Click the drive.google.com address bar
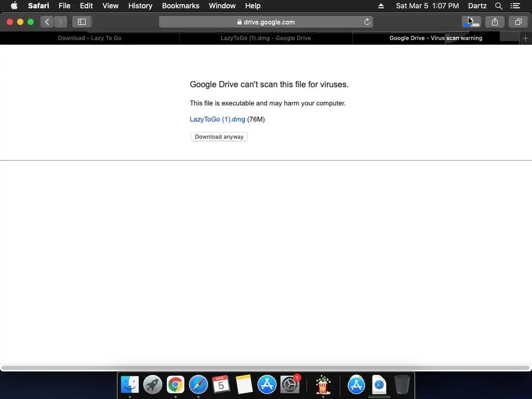The image size is (532, 399). [265, 22]
